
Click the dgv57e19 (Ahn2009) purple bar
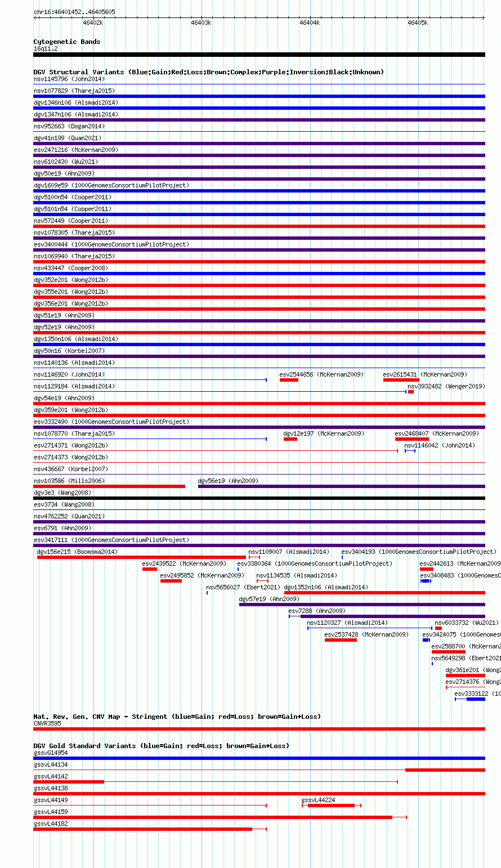tap(362, 605)
